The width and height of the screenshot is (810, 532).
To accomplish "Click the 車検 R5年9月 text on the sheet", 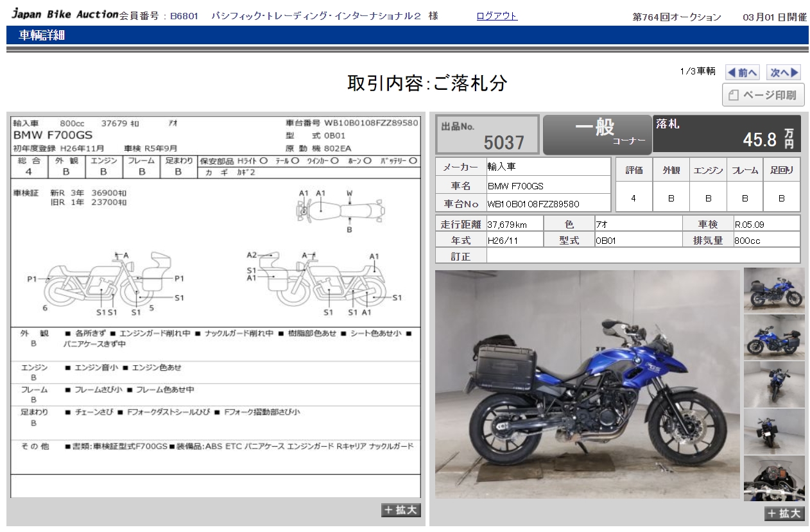I will pos(151,148).
